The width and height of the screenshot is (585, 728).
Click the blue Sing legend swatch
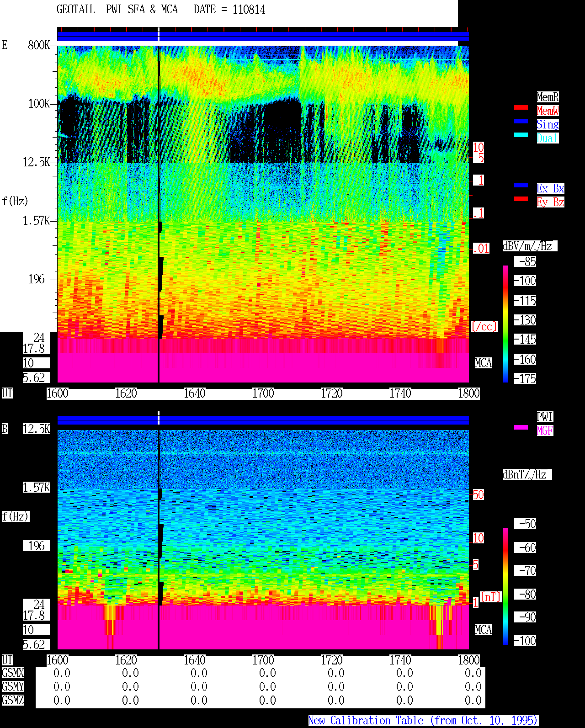click(521, 121)
